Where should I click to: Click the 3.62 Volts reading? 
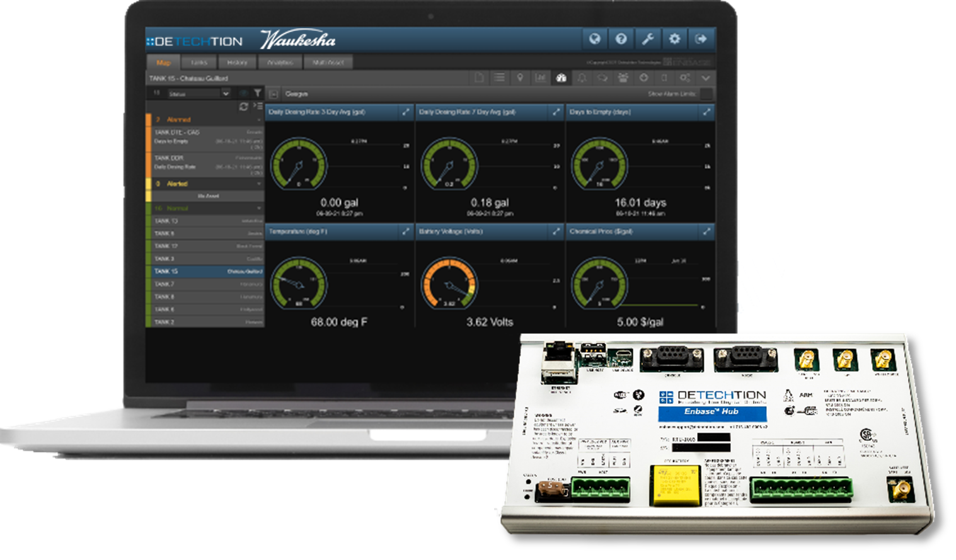pyautogui.click(x=490, y=322)
